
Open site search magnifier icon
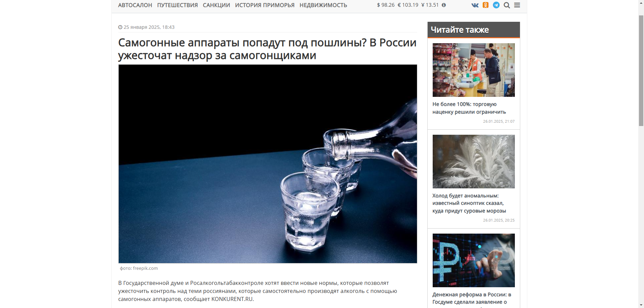(507, 5)
